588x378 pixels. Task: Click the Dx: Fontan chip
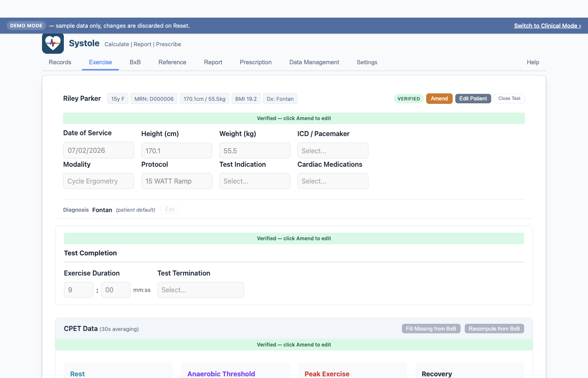(x=280, y=99)
